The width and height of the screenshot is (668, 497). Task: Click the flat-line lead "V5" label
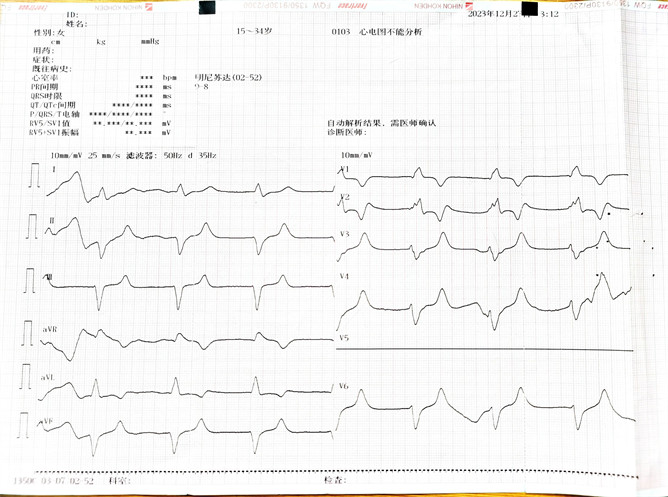(344, 338)
